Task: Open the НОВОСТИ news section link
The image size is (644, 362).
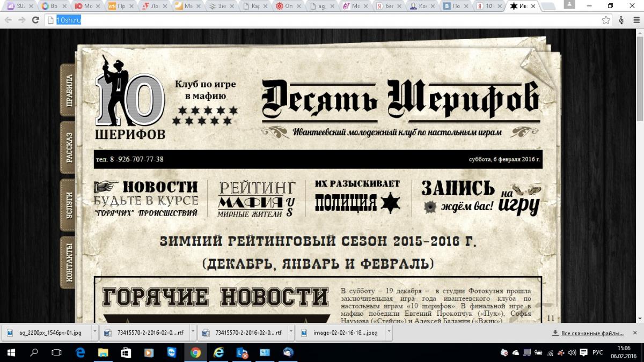Action: pos(146,198)
